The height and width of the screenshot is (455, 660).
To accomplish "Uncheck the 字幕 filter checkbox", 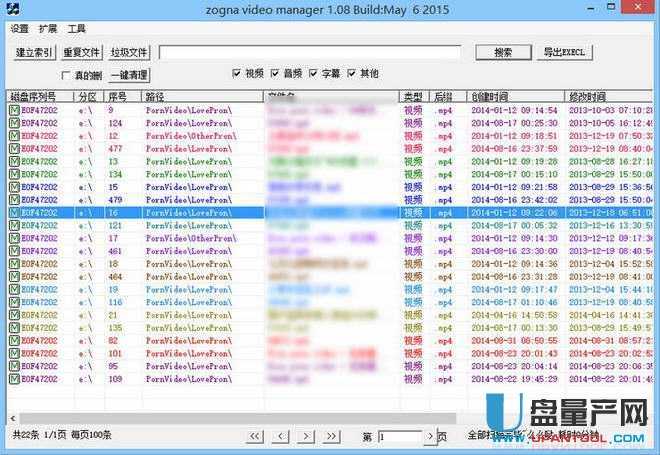I will [313, 73].
